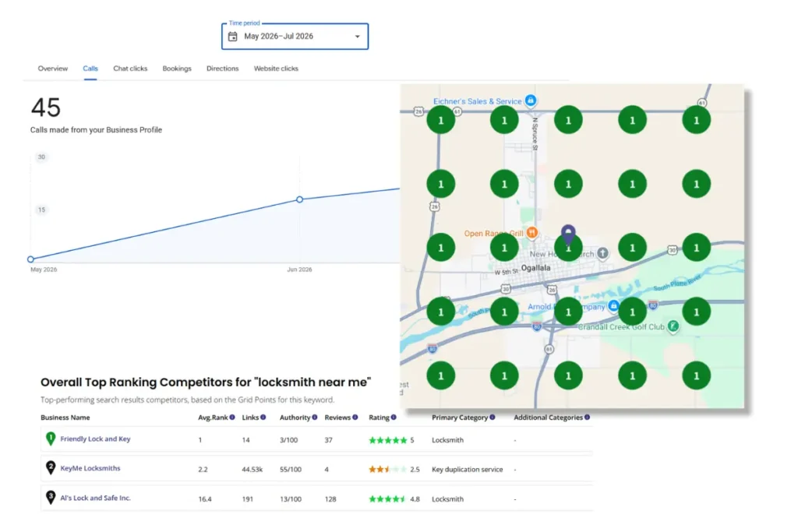Click the church marker icon on map
Viewport: 798px width, 532px height.
[602, 253]
